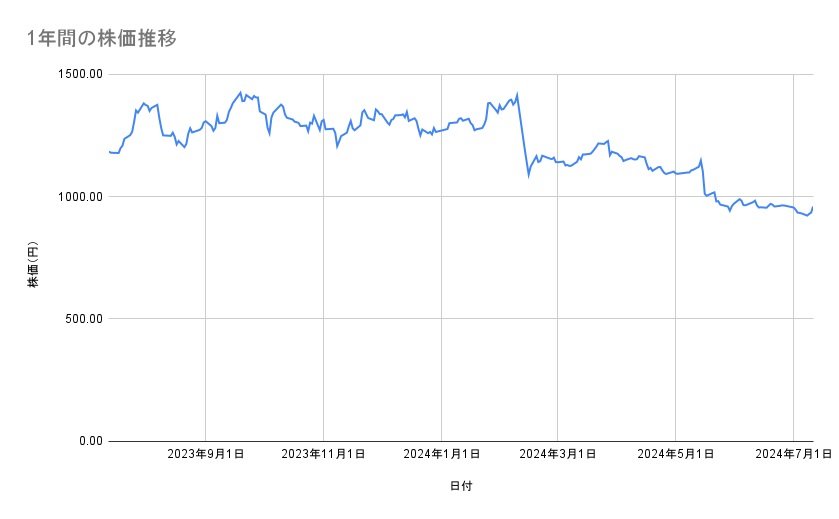Click the 2023年9月1日 date label

(206, 455)
